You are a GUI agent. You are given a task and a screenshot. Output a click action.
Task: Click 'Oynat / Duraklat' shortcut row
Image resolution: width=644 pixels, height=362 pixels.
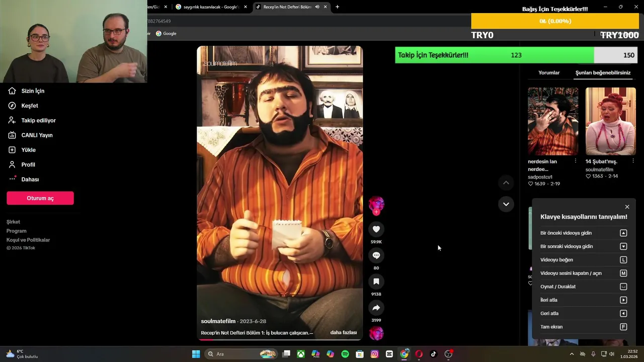pyautogui.click(x=584, y=287)
